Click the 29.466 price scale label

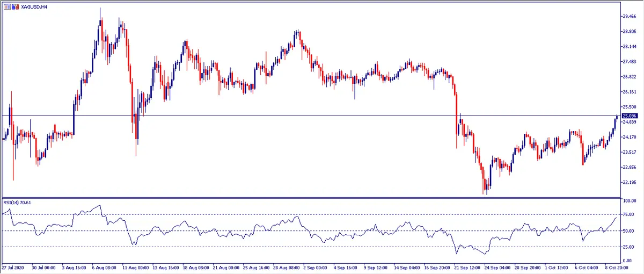tap(629, 17)
